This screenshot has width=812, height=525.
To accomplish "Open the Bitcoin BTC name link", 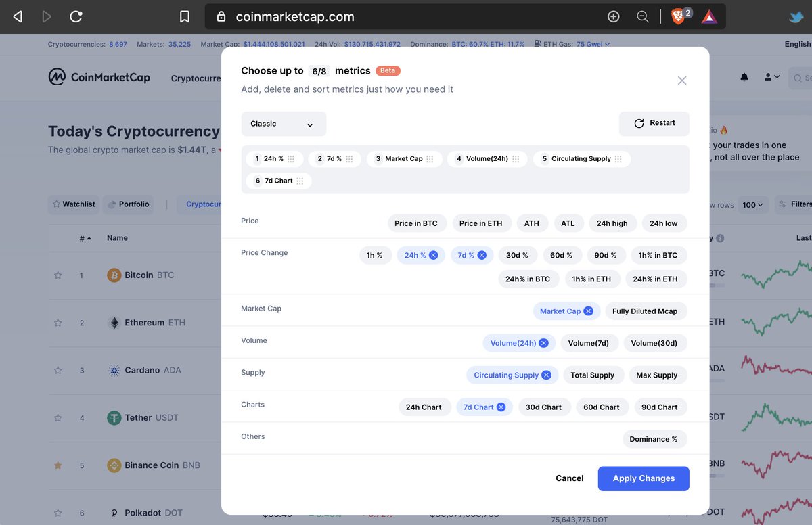I will pos(150,275).
